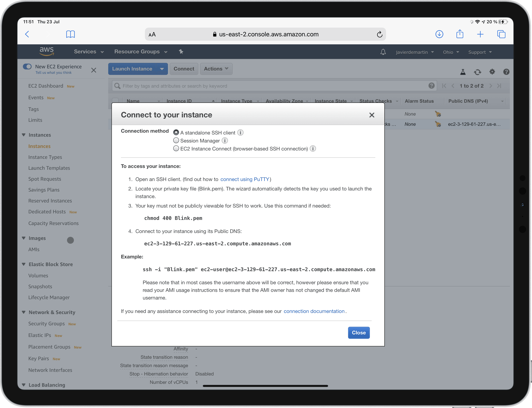Viewport: 532px width, 408px height.
Task: Click help icon in filter bar
Action: coord(431,86)
